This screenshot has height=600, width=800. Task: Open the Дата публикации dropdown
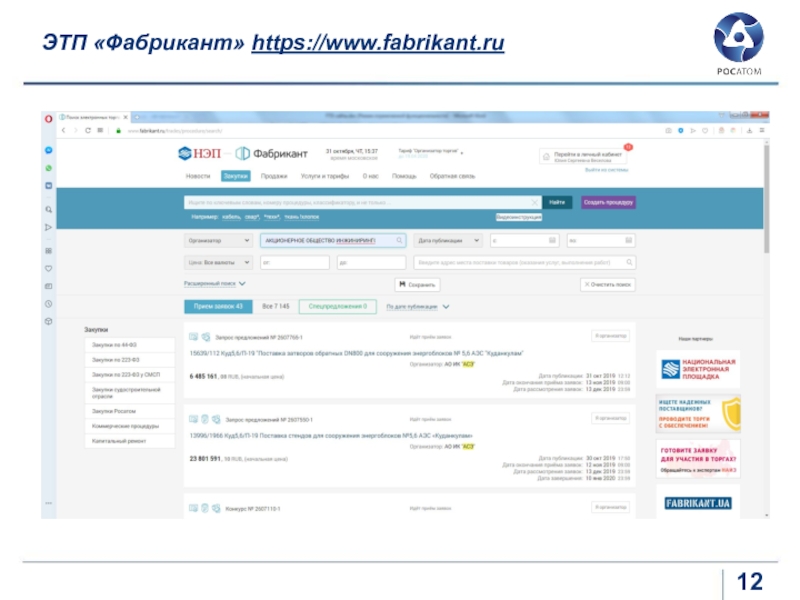[x=448, y=240]
